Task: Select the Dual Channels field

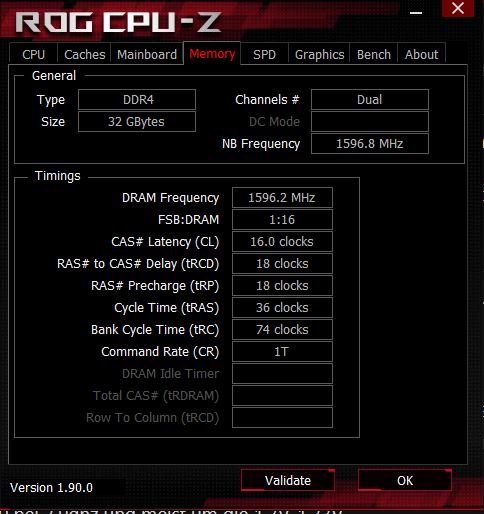Action: point(370,99)
